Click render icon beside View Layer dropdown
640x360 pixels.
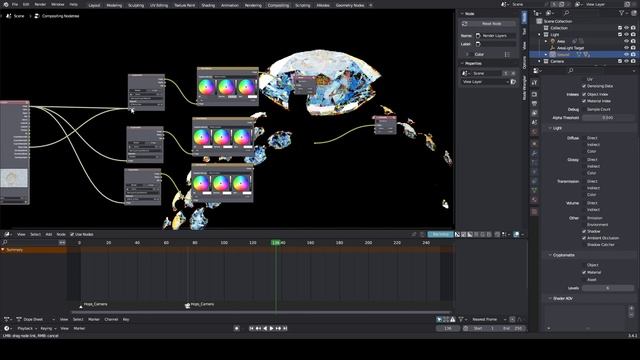513,82
